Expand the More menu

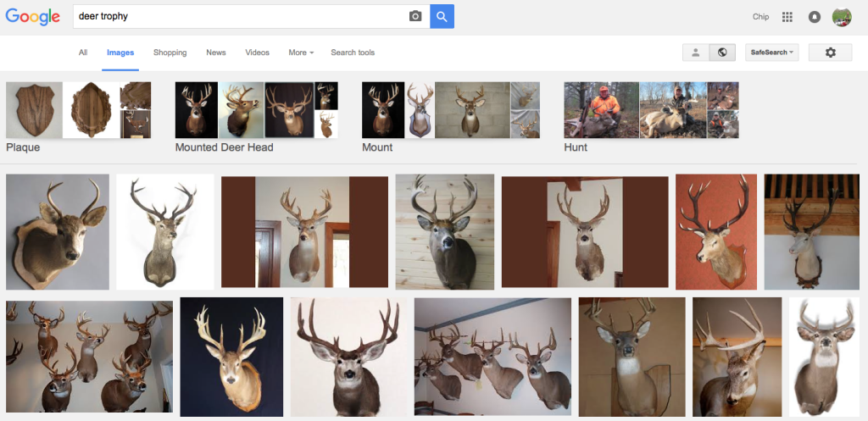click(300, 53)
